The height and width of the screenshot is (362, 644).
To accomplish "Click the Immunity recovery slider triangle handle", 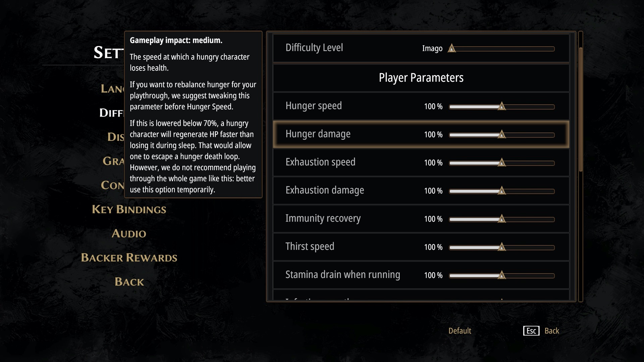I will [x=501, y=219].
